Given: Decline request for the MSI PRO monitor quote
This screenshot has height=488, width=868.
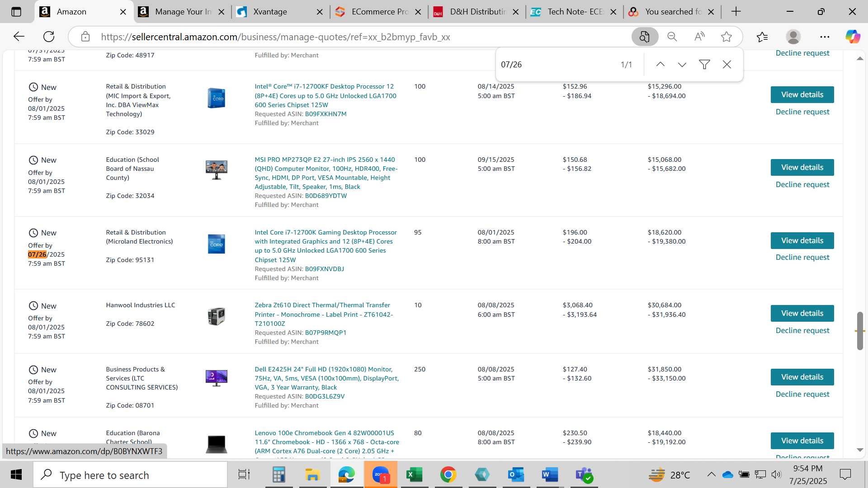Looking at the screenshot, I should coord(802,184).
